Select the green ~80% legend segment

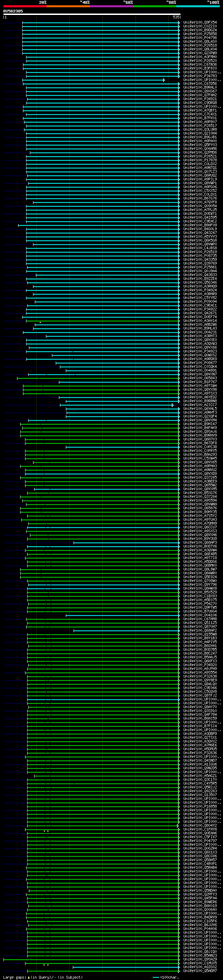[155, 6]
